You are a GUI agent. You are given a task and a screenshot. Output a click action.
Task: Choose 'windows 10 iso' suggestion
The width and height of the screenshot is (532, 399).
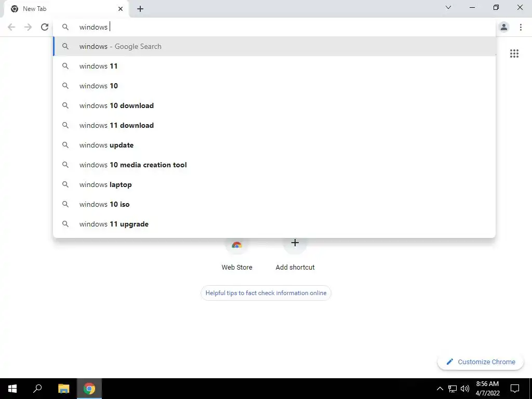[x=274, y=204]
